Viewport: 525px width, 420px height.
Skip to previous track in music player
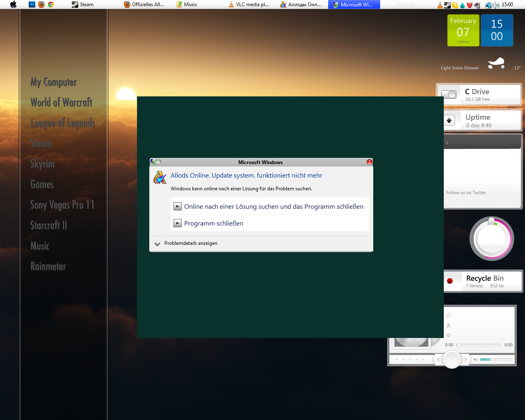(438, 360)
